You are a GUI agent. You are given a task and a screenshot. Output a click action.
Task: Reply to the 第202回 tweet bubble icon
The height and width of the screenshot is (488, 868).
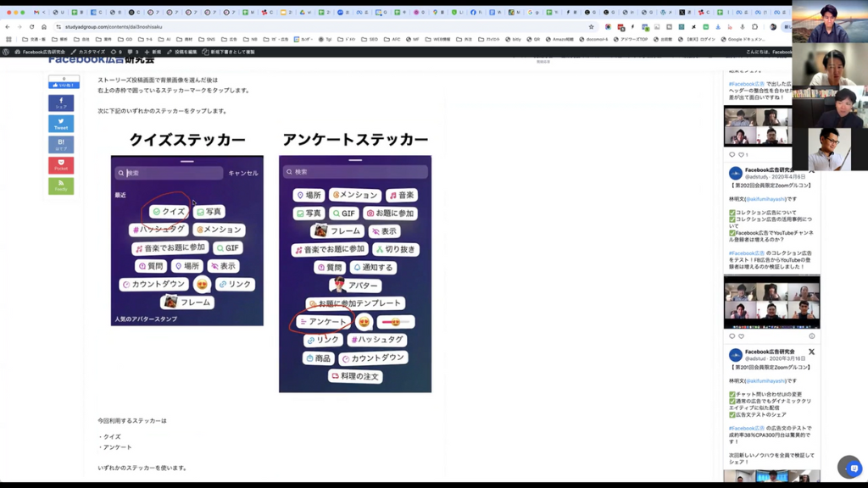pos(732,335)
